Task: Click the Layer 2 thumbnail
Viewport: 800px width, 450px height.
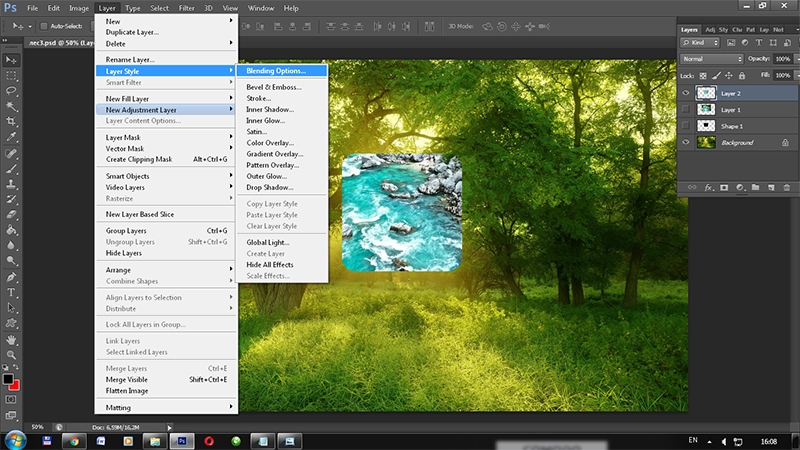Action: tap(706, 93)
